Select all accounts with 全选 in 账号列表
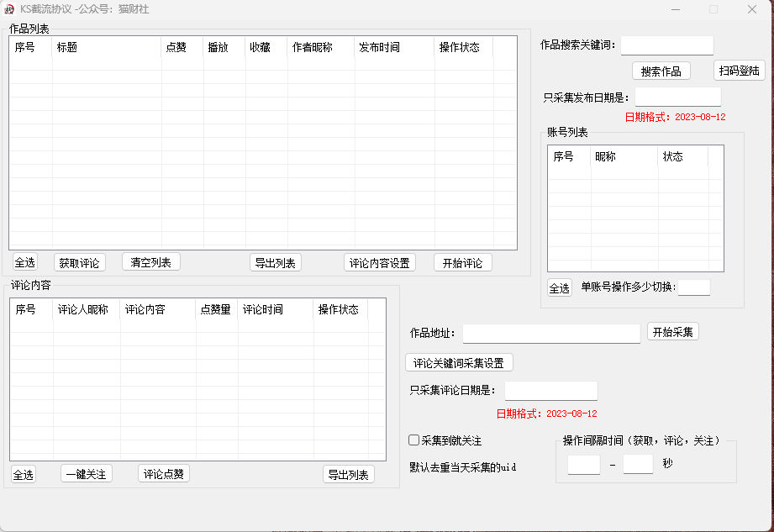 (x=559, y=288)
